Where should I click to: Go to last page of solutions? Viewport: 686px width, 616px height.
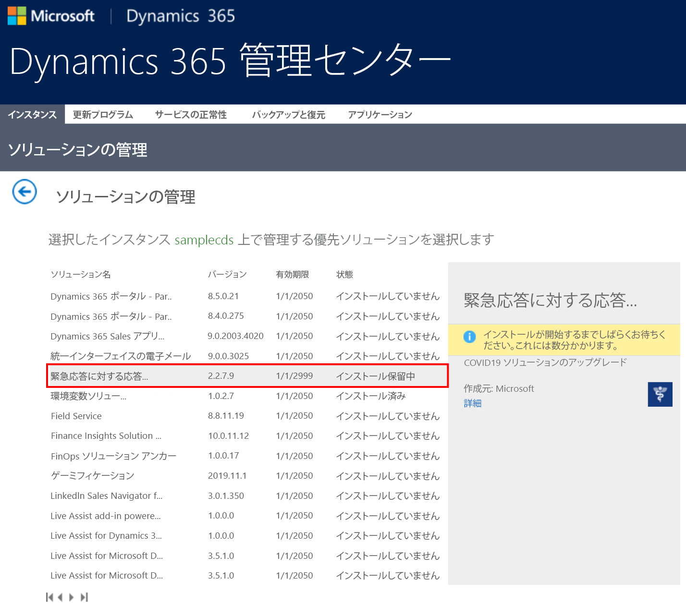84,597
